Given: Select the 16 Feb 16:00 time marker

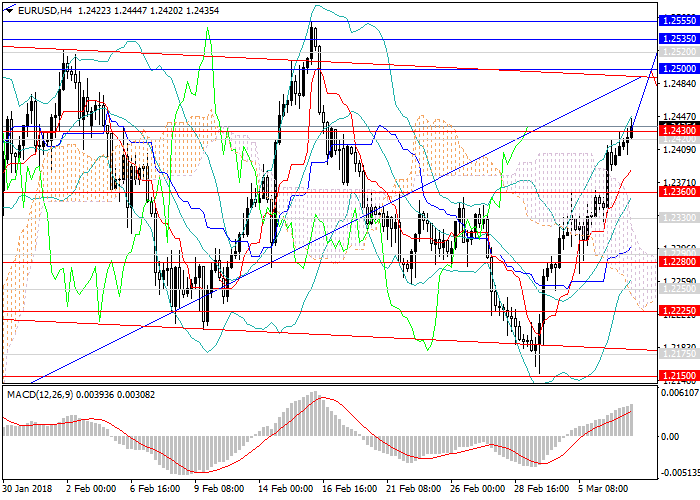Looking at the screenshot, I should 352,489.
